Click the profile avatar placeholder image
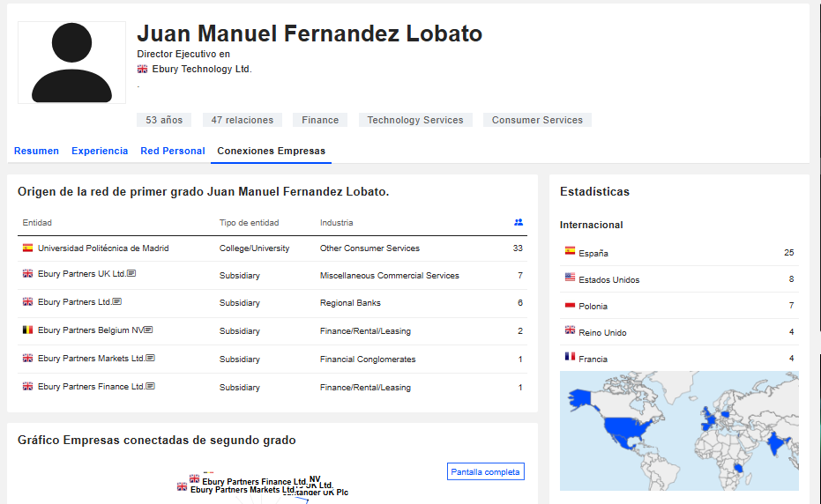Screen dimensions: 821x504 (71, 63)
